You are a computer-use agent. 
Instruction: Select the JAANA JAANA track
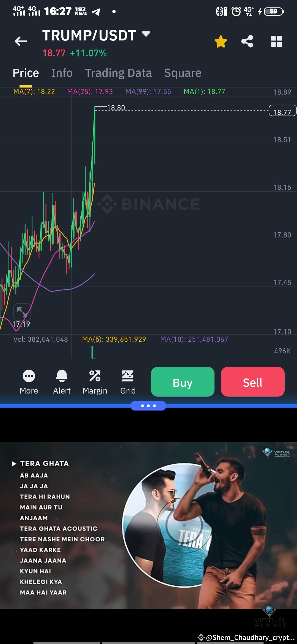43,561
